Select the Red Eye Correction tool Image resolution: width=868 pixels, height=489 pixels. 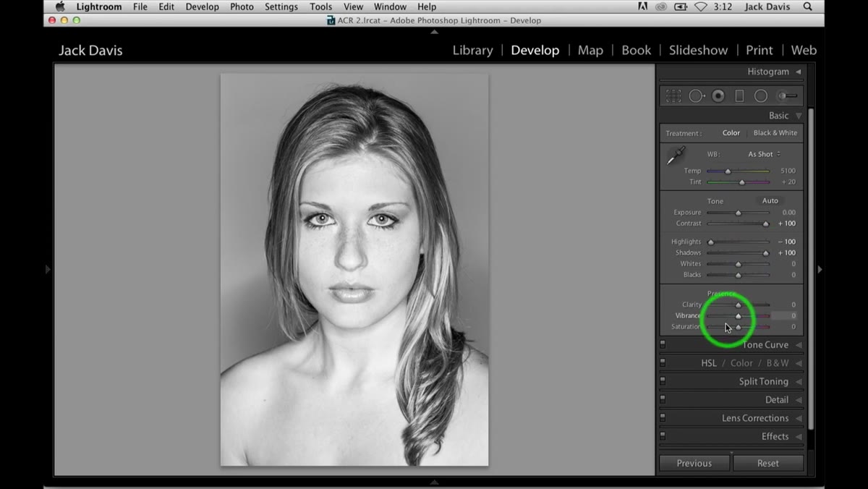[x=718, y=95]
